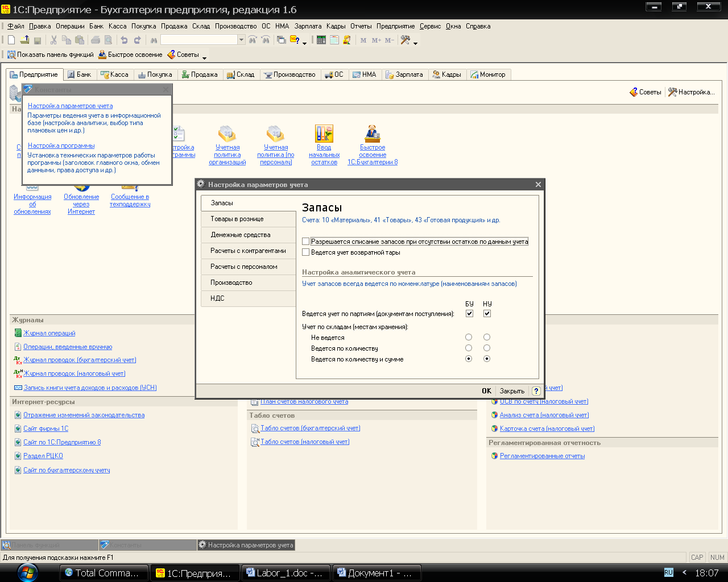The width and height of the screenshot is (728, 582).
Task: Open Сайт фирмы 1С link
Action: click(45, 429)
